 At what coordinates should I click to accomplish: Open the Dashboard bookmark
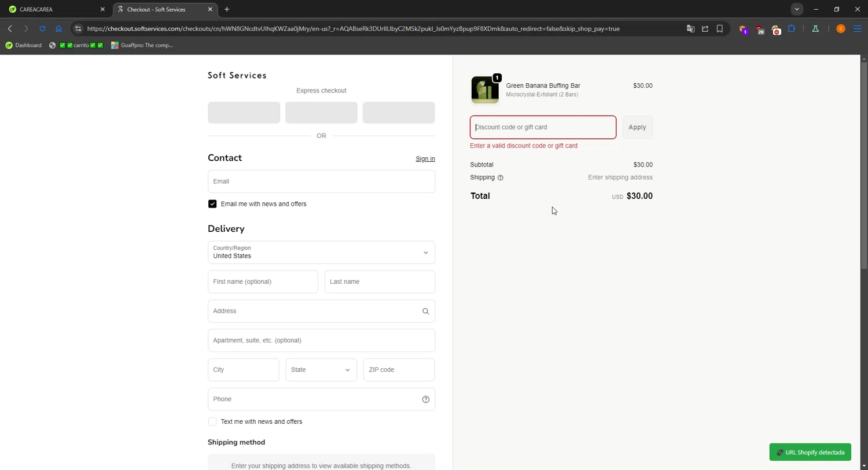[23, 45]
